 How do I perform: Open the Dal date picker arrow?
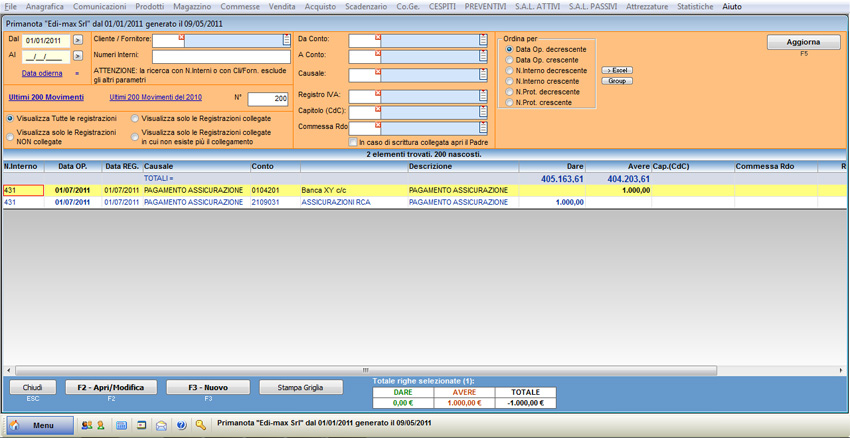[78, 41]
